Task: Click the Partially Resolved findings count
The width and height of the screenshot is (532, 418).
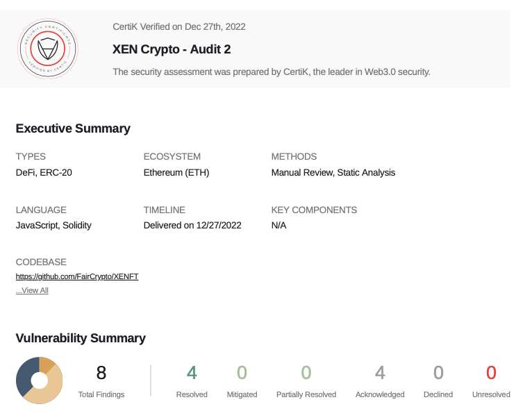Action: (306, 373)
